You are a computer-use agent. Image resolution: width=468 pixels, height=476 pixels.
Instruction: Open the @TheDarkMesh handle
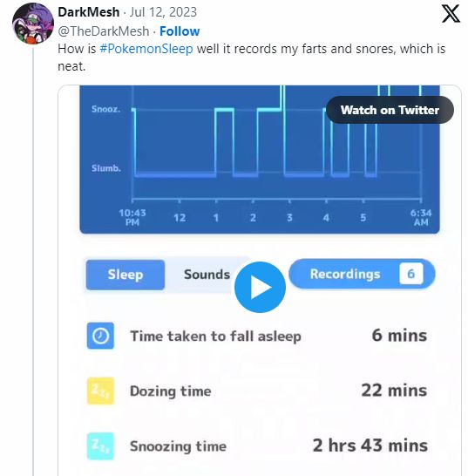click(104, 31)
